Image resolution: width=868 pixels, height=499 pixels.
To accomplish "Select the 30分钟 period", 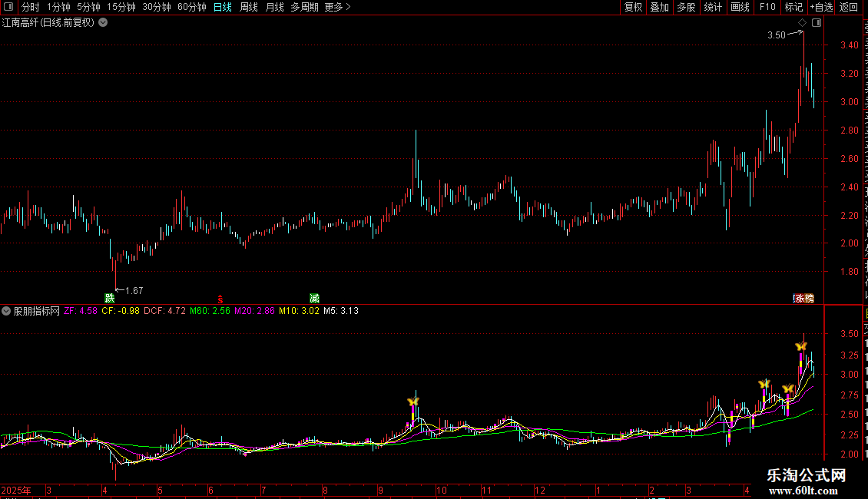I will 157,7.
